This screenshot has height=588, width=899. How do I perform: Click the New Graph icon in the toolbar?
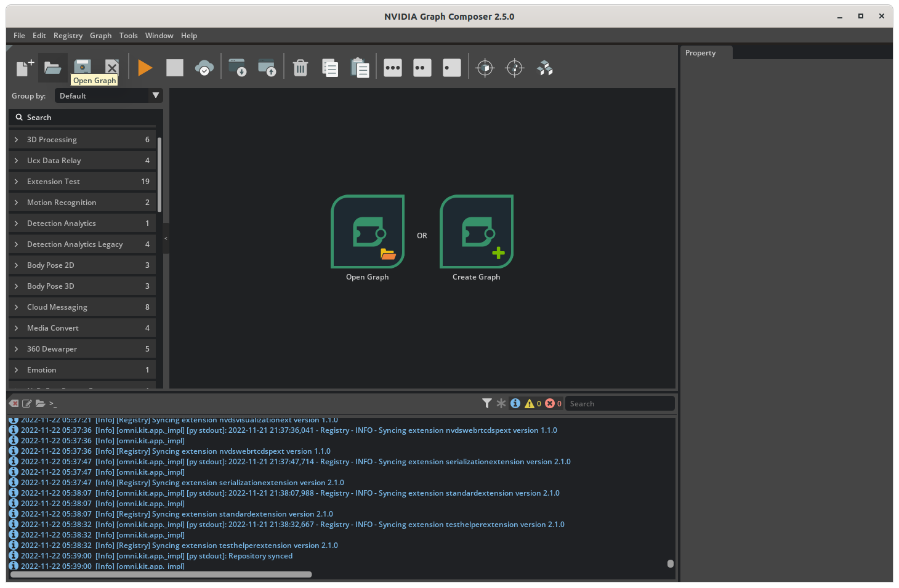point(23,68)
